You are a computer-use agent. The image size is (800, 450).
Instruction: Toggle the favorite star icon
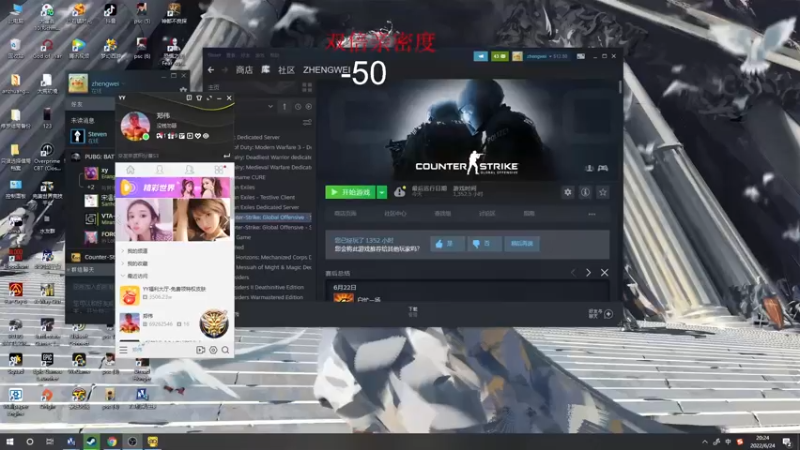point(603,192)
